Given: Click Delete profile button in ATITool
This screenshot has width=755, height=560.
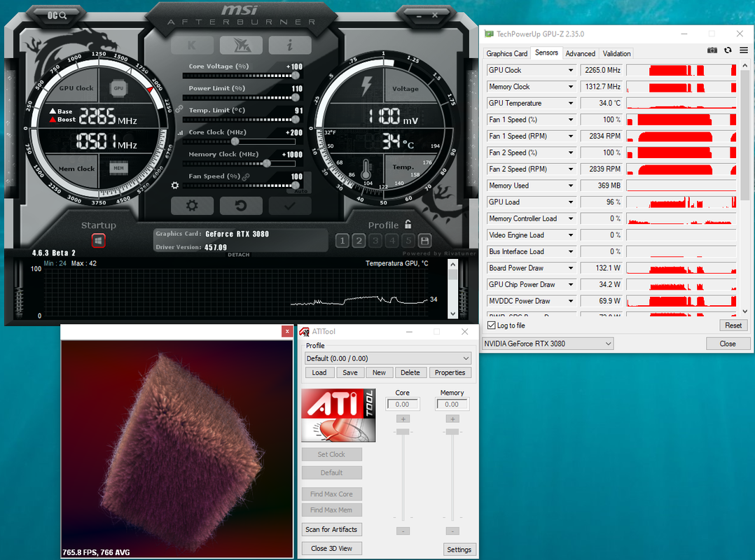Looking at the screenshot, I should click(410, 372).
